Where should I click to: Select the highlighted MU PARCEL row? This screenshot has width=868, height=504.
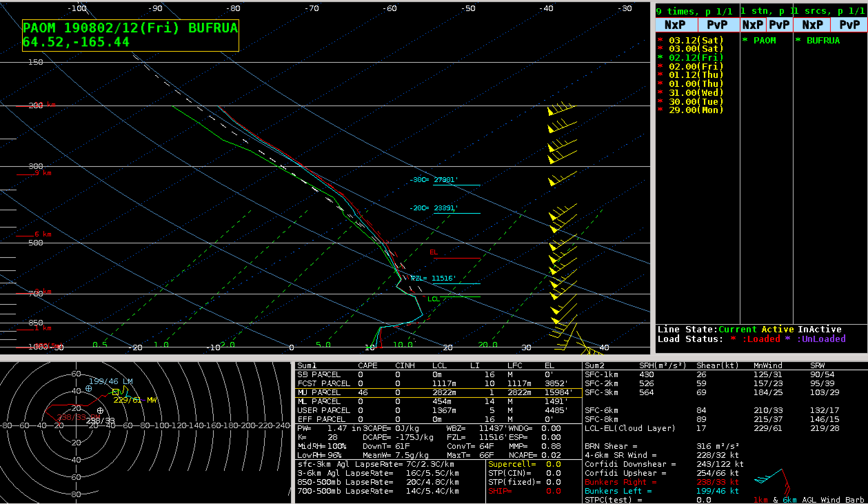point(438,392)
